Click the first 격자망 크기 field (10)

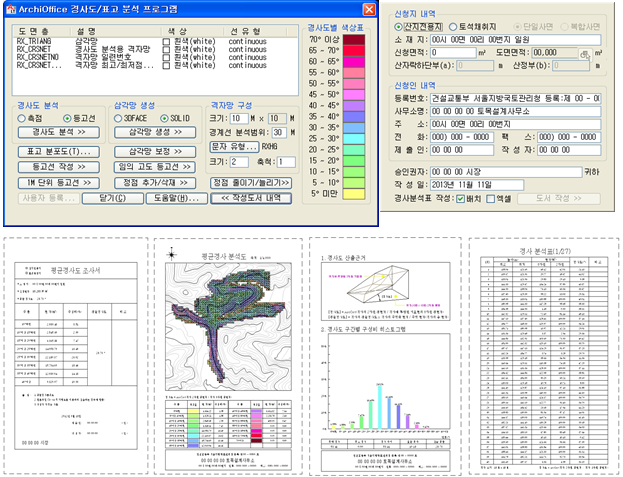(x=240, y=118)
